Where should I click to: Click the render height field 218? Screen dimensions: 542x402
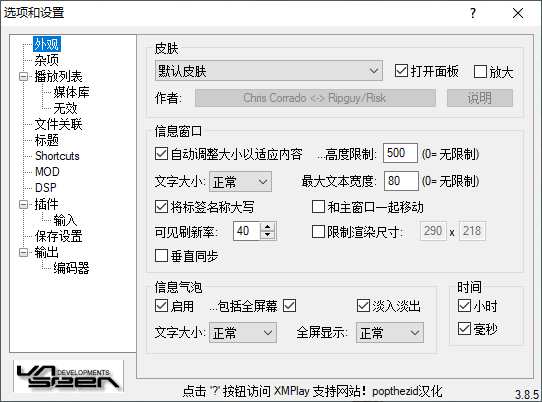point(472,231)
